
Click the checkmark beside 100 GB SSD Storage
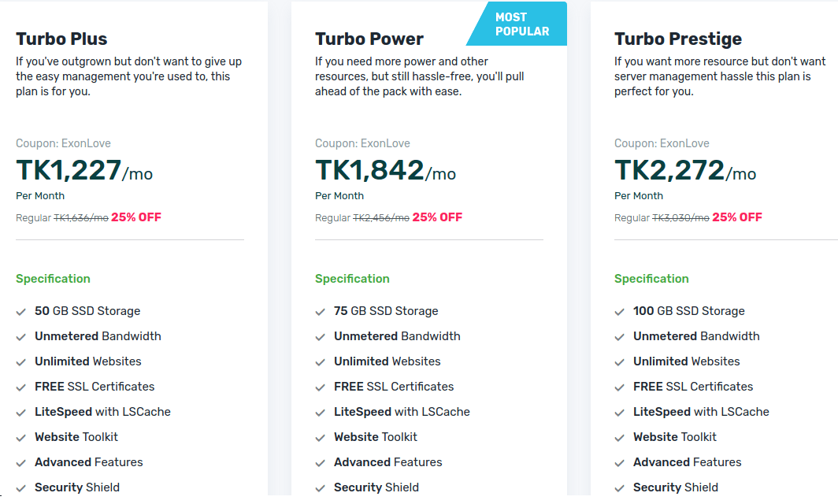pos(620,311)
